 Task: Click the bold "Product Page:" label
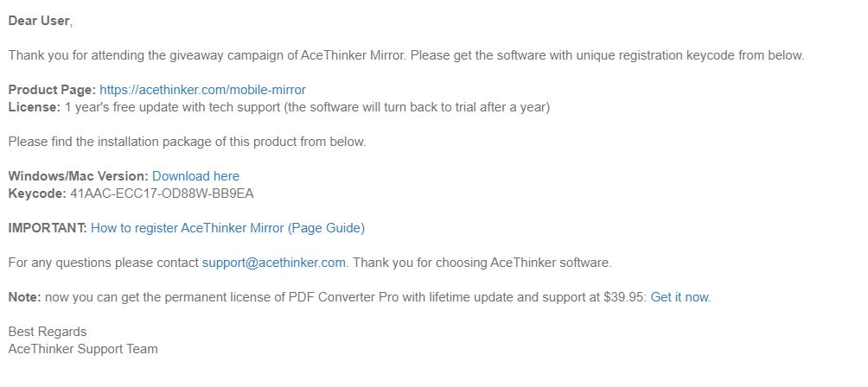point(52,90)
